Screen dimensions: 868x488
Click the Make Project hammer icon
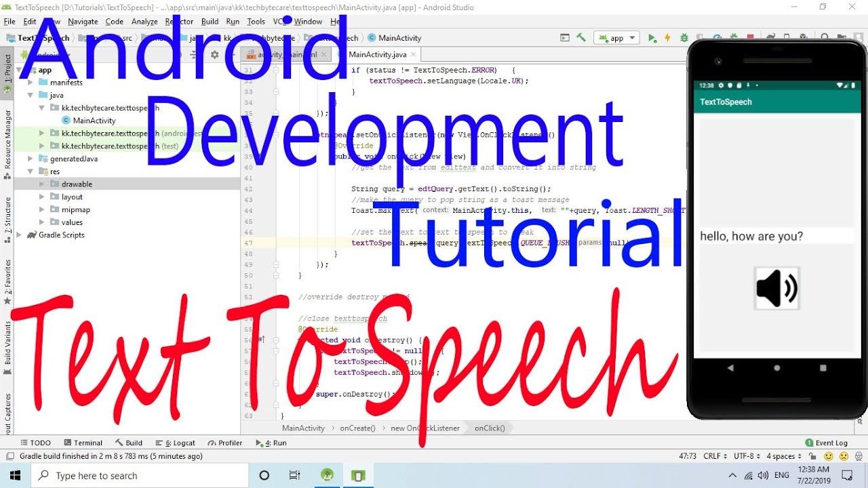[581, 38]
